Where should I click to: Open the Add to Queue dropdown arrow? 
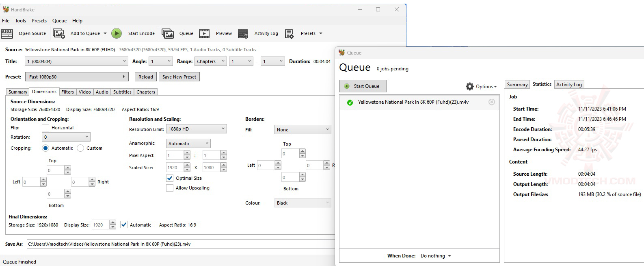pyautogui.click(x=105, y=33)
